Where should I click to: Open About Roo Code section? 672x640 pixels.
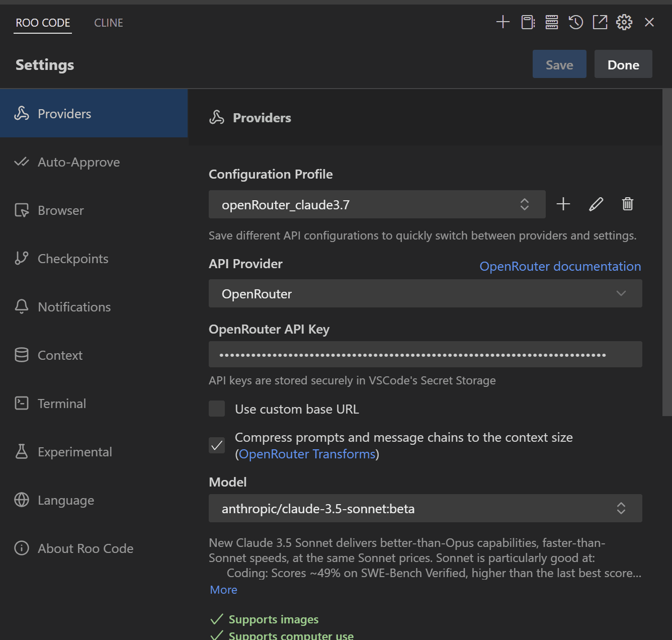(x=94, y=548)
